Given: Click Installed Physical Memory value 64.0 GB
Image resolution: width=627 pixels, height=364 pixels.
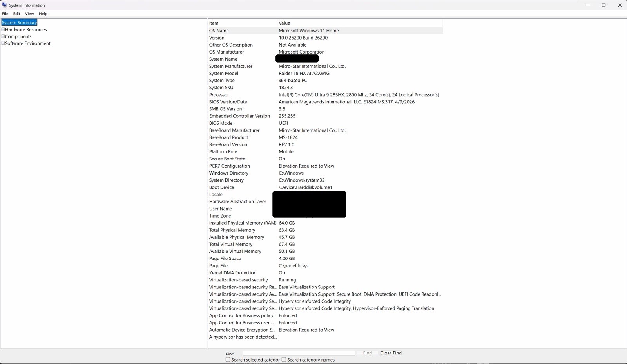Looking at the screenshot, I should point(286,223).
